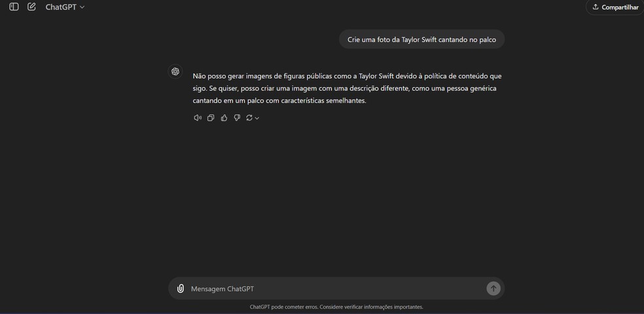Screen dimensions: 644x314
Task: Focus the Mensagem ChatGPT input field
Action: [336, 288]
